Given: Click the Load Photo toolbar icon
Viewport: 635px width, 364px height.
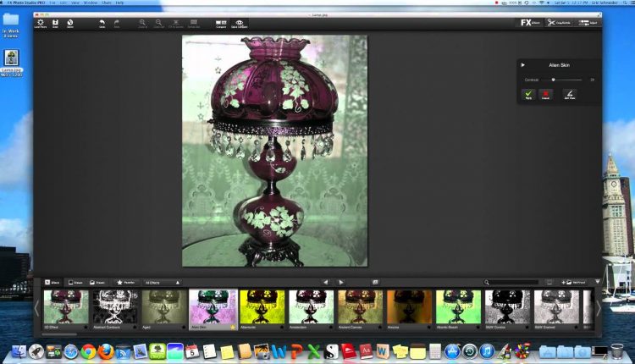Looking at the screenshot, I should coord(41,24).
